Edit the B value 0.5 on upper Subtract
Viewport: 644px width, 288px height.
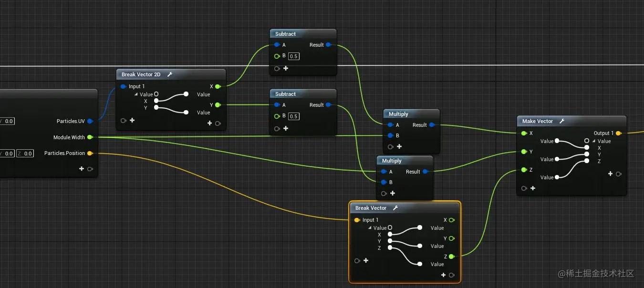294,56
